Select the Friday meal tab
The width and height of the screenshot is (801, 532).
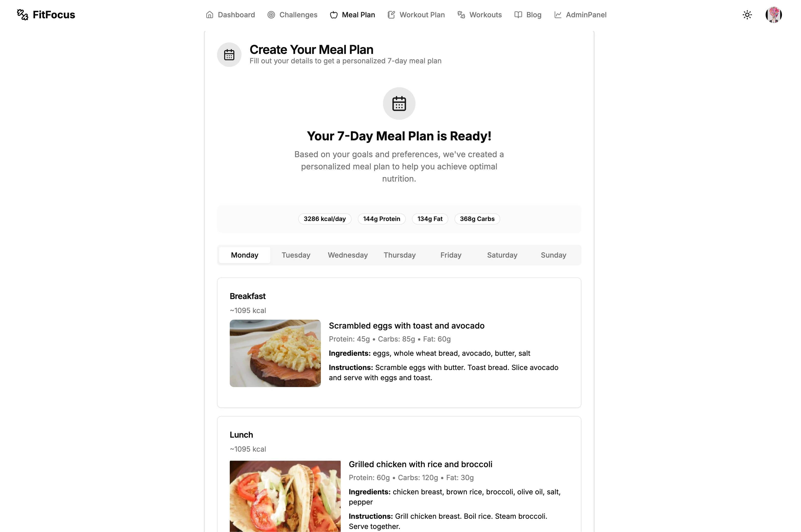[451, 255]
